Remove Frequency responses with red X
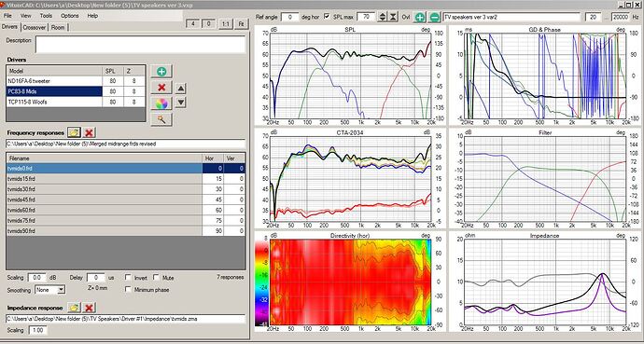The width and height of the screenshot is (644, 344). click(x=89, y=132)
